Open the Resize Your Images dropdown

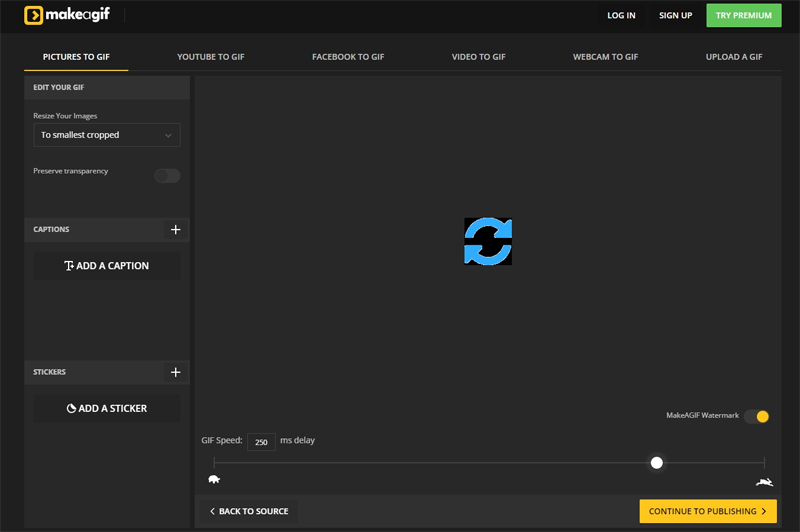coord(107,135)
